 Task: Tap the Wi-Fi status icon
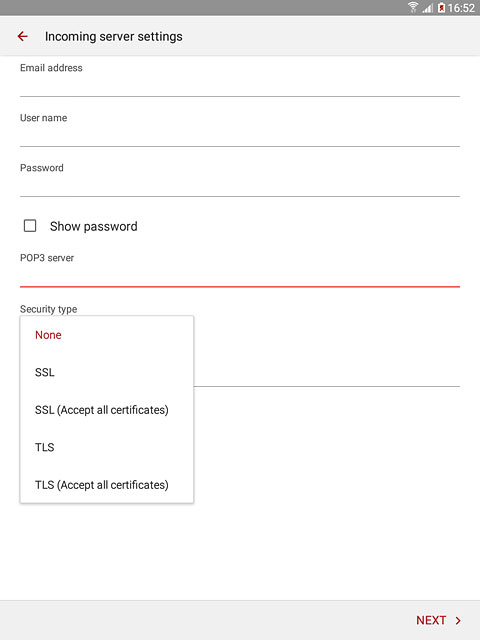click(x=413, y=7)
